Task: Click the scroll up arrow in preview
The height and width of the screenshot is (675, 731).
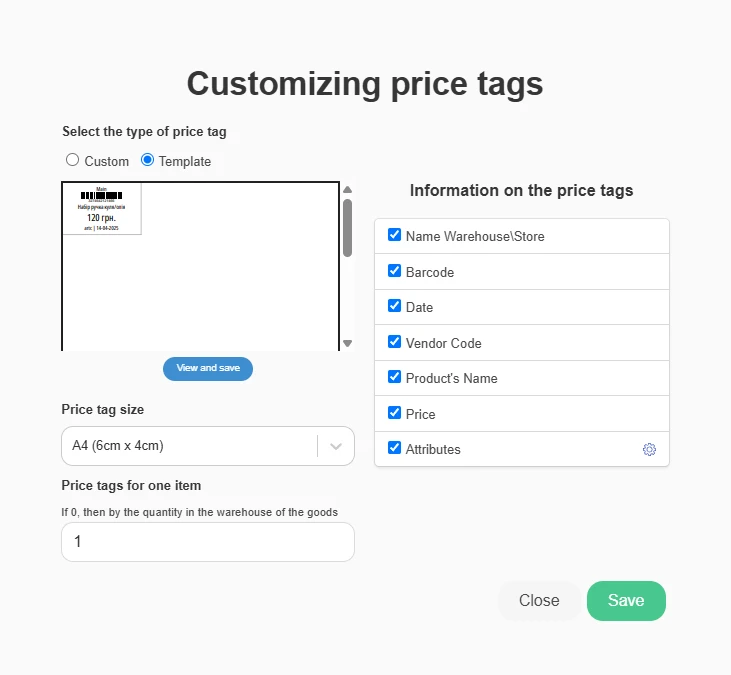Action: pyautogui.click(x=347, y=190)
